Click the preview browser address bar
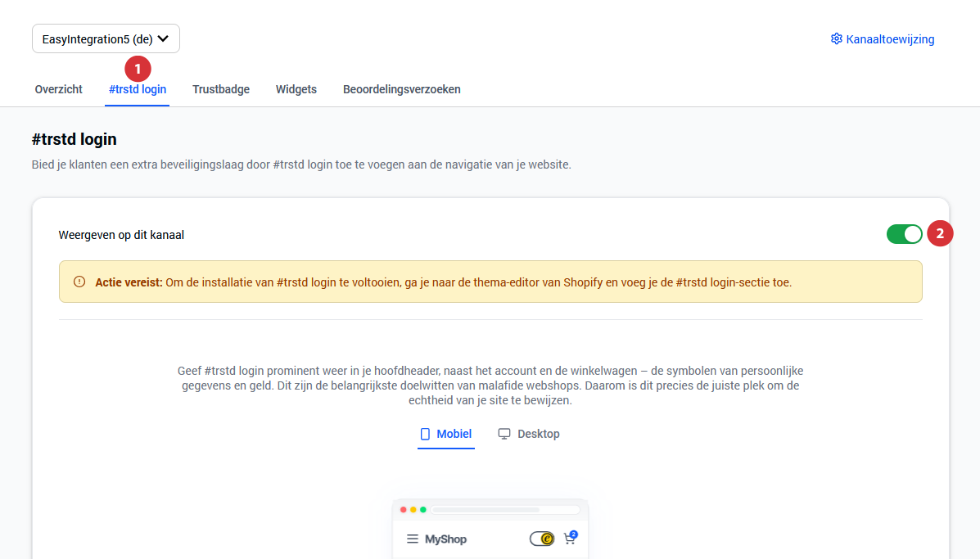 (x=505, y=510)
